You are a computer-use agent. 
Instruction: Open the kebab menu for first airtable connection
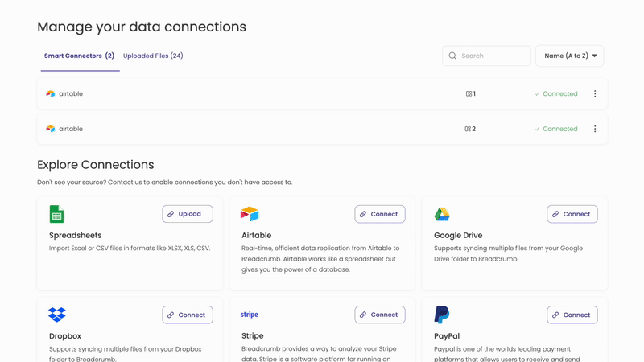tap(595, 93)
